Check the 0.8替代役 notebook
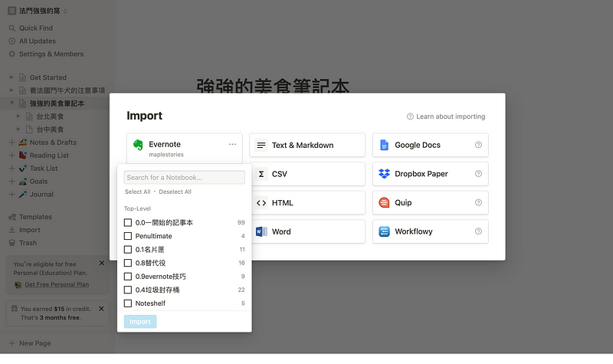613x364 pixels. (x=128, y=263)
